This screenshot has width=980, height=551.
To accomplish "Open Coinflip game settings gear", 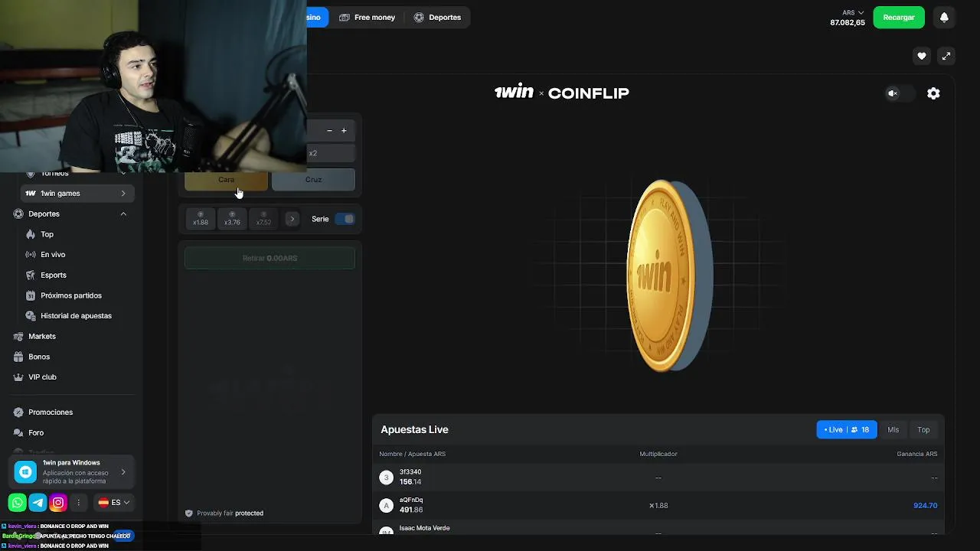I will [933, 93].
